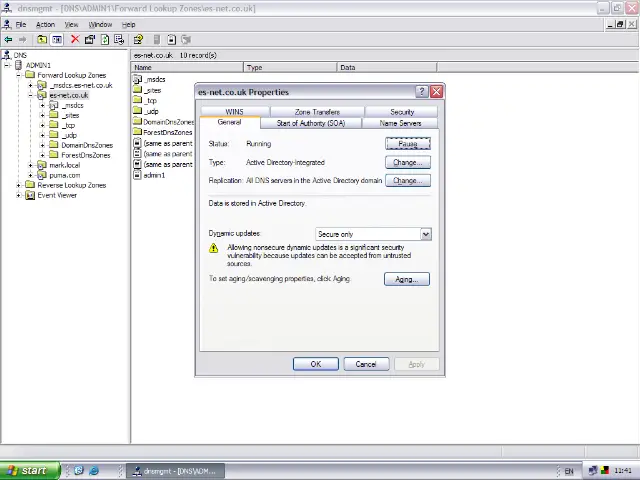The width and height of the screenshot is (640, 480).
Task: Switch to Start of Authority (SOA) tab
Action: tap(311, 123)
